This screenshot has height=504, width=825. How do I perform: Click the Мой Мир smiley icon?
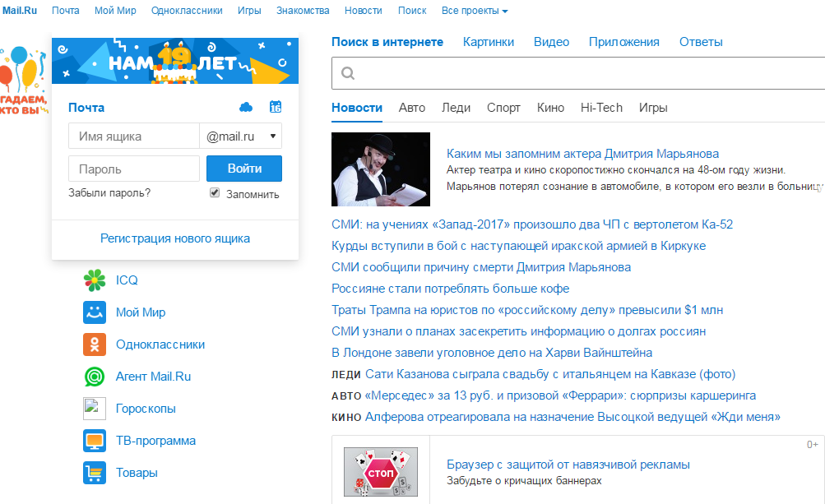tap(95, 312)
